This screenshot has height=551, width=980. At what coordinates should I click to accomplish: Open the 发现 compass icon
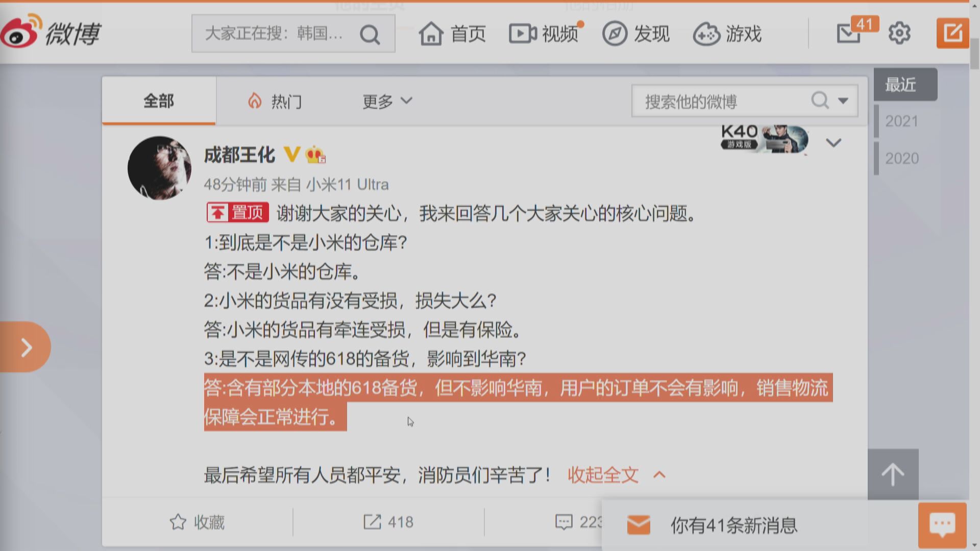(x=615, y=34)
